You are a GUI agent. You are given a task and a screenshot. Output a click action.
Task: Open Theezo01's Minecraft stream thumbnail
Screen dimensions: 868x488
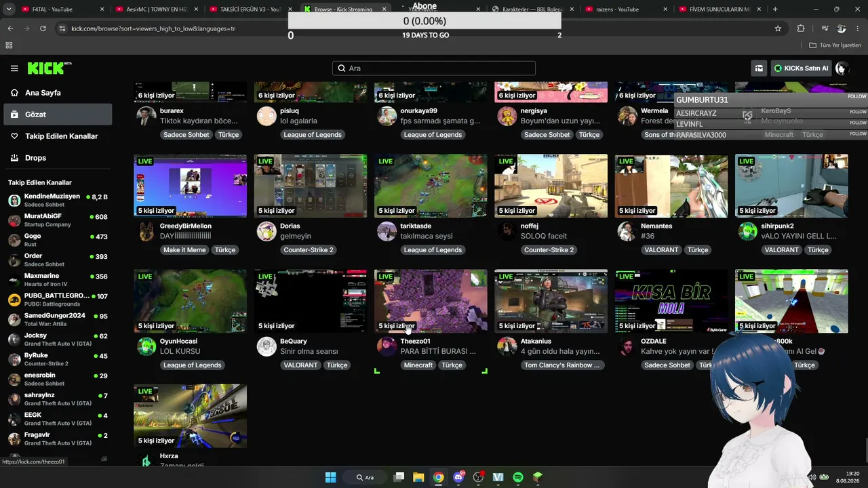click(x=431, y=301)
